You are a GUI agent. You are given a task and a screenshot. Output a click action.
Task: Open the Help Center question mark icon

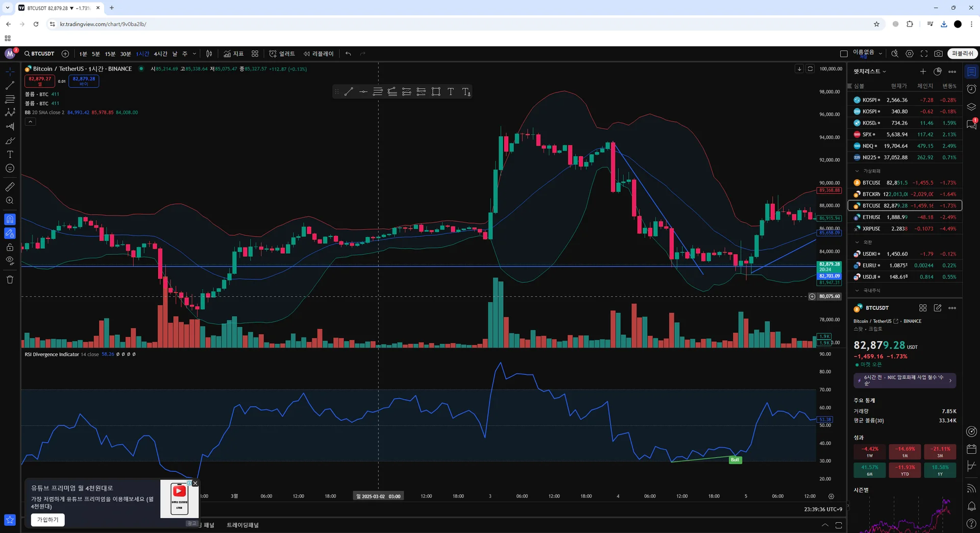tap(971, 524)
